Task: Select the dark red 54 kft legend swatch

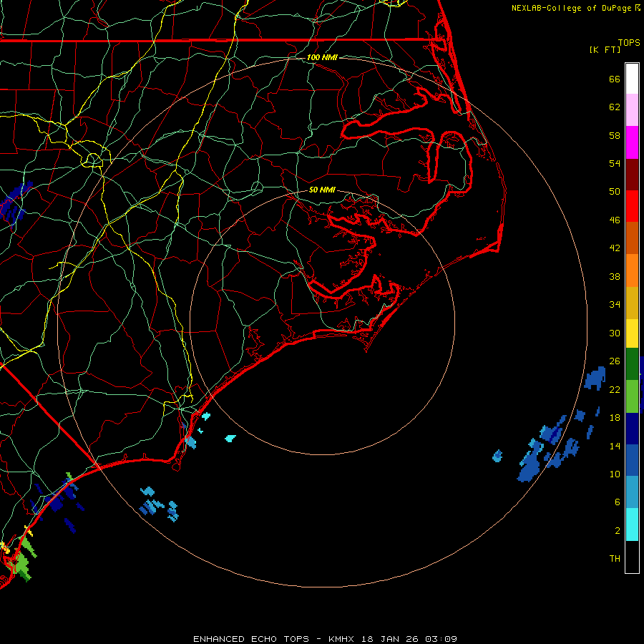Action: (x=632, y=174)
